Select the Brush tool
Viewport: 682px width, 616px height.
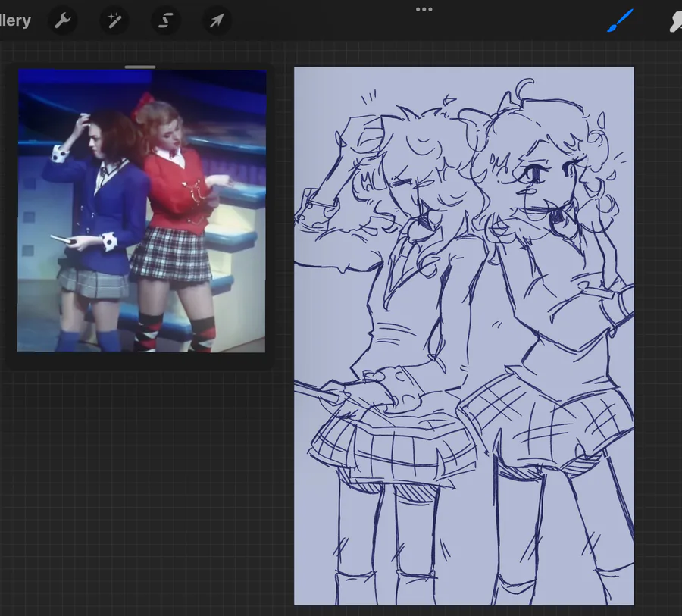(620, 20)
